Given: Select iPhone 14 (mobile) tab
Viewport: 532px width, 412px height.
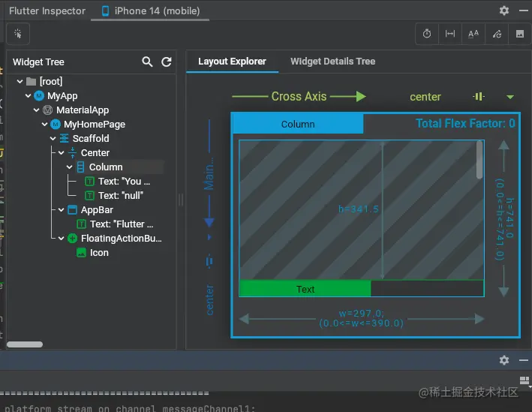Looking at the screenshot, I should (x=150, y=11).
